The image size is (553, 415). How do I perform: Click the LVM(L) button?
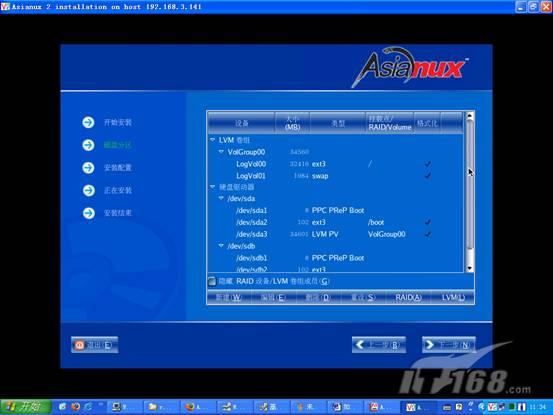453,298
